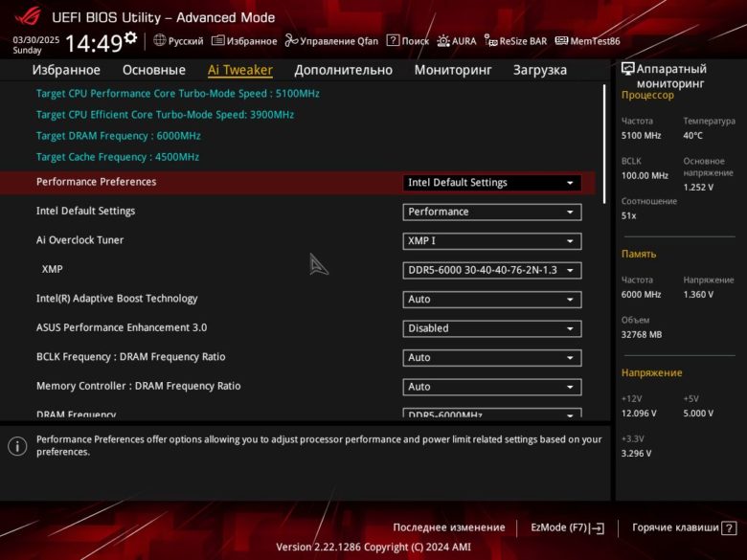Open the Intel Default Settings Performance dropdown
This screenshot has height=560, width=747.
[491, 212]
